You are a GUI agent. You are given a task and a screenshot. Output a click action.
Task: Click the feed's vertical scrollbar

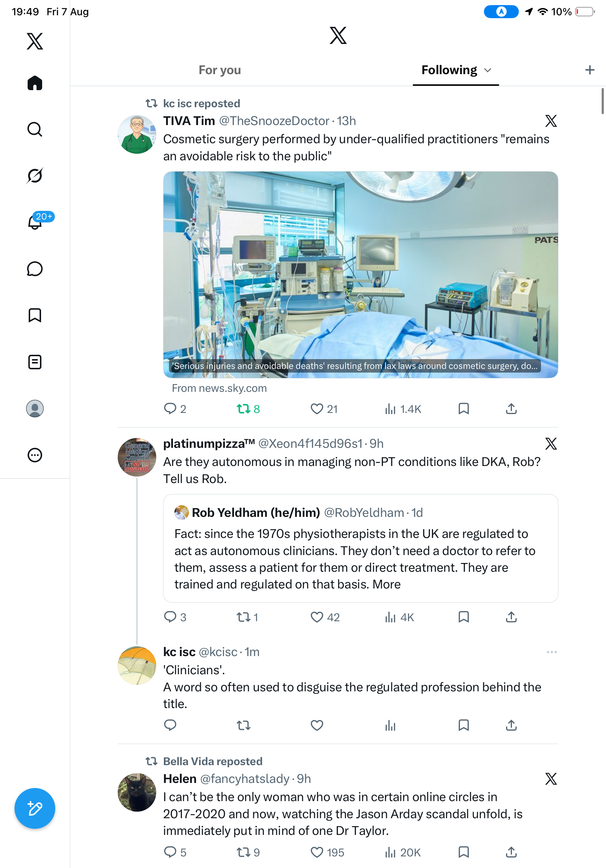pyautogui.click(x=603, y=101)
